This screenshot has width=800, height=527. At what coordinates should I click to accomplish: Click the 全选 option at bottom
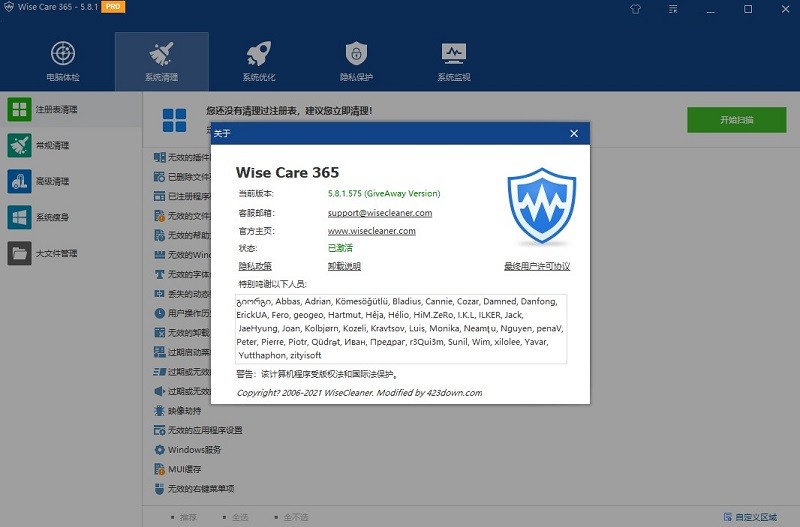[x=236, y=517]
